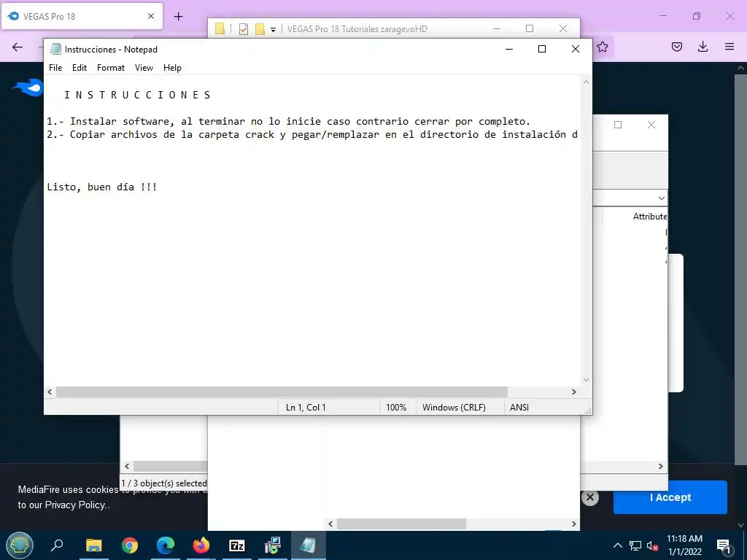Open the Edit menu in Notepad
Viewport: 747px width, 560px height.
click(x=79, y=68)
